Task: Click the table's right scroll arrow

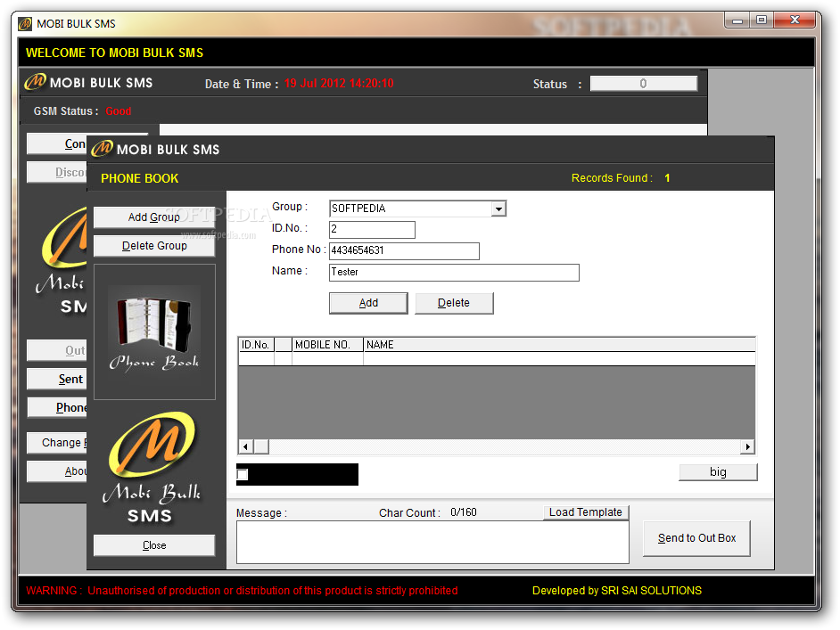Action: click(x=747, y=446)
